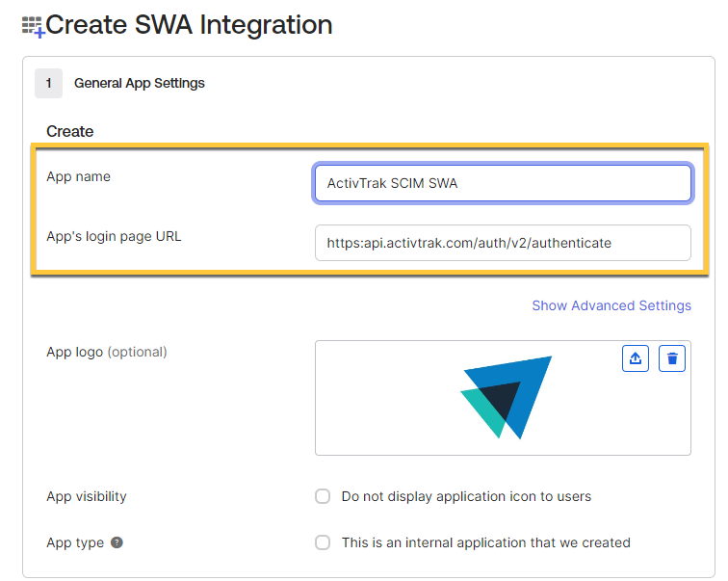
Task: Click the App's login page URL field
Action: pos(503,243)
